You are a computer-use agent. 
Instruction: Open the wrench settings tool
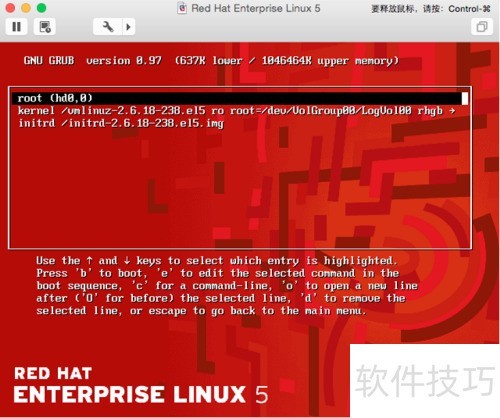click(108, 27)
